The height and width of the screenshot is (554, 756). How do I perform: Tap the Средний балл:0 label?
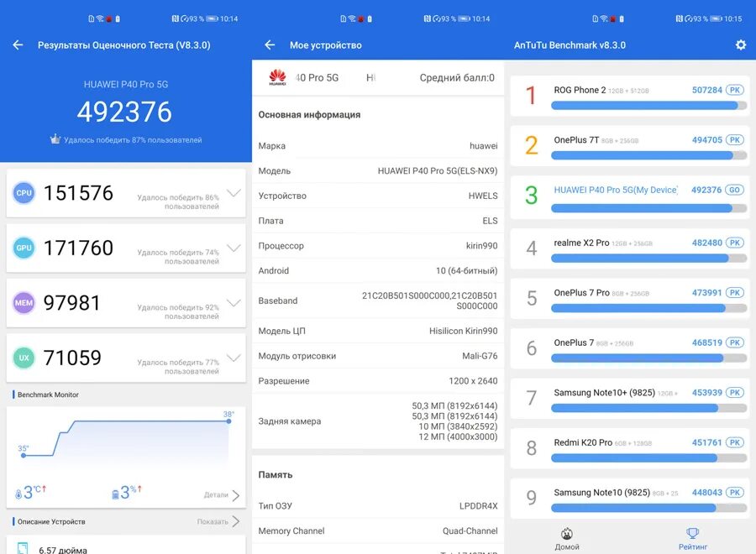457,77
